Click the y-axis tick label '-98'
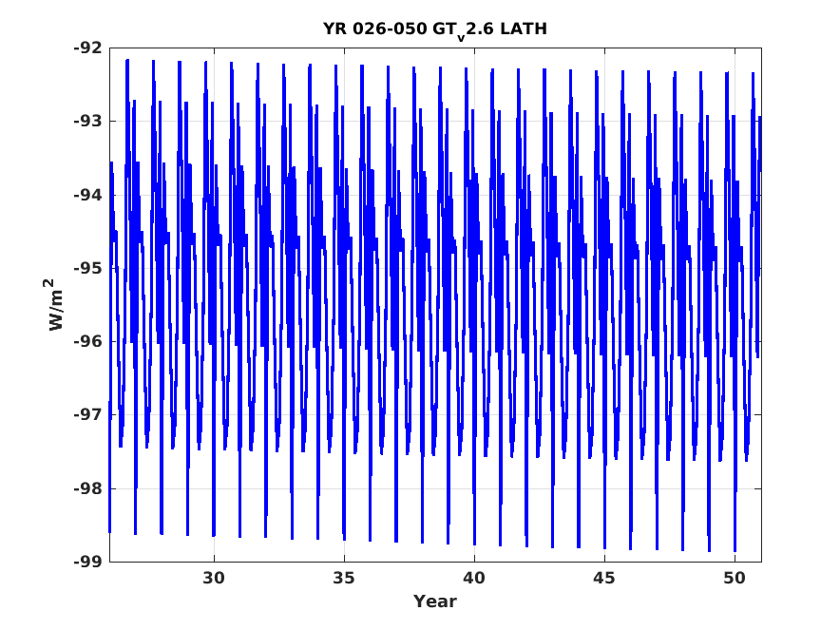Image resolution: width=840 pixels, height=630 pixels. click(x=87, y=488)
